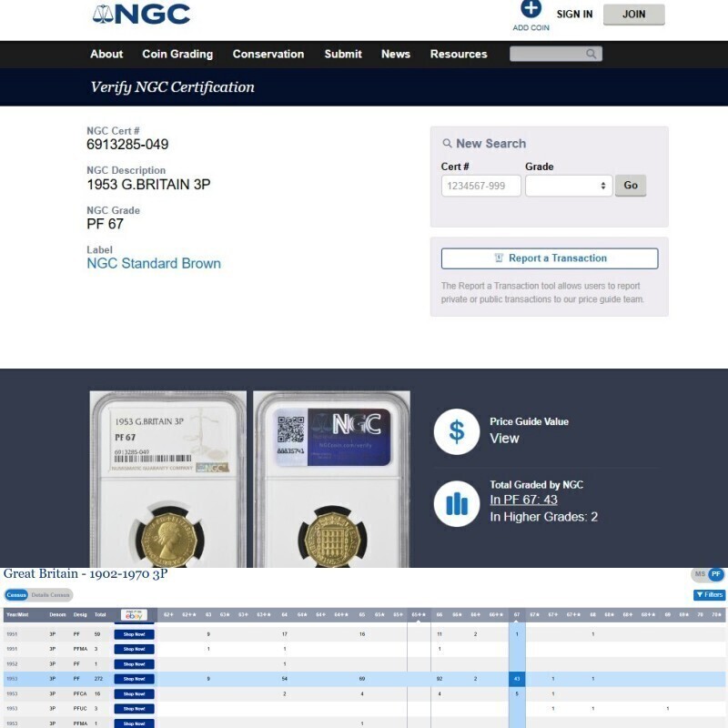Click the Total Graded bar chart icon

pyautogui.click(x=457, y=504)
